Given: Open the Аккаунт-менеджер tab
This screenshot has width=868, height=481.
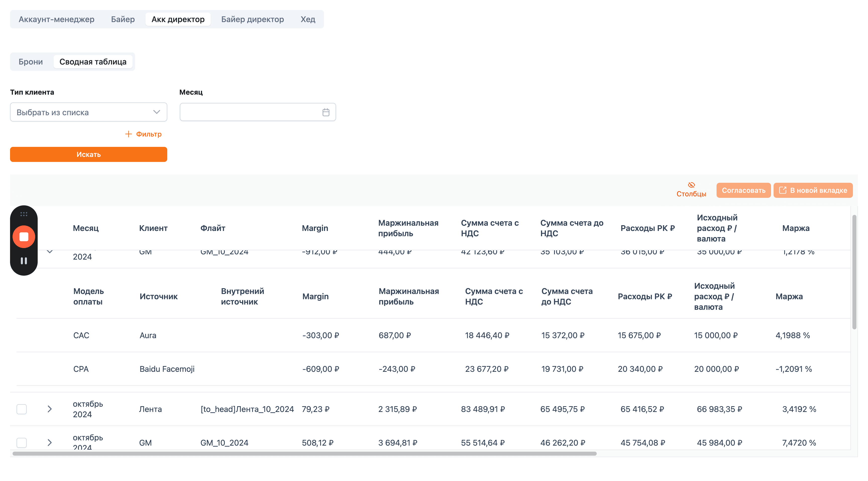Looking at the screenshot, I should pos(56,19).
